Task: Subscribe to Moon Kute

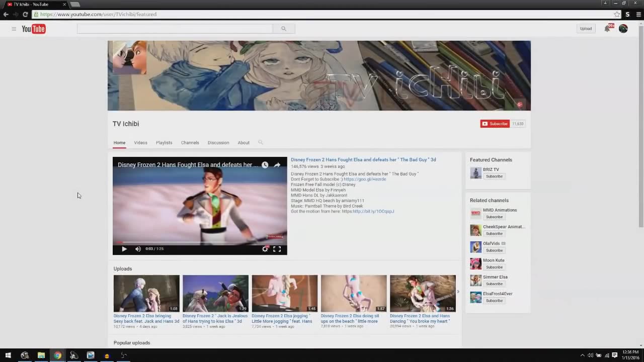Action: [494, 267]
